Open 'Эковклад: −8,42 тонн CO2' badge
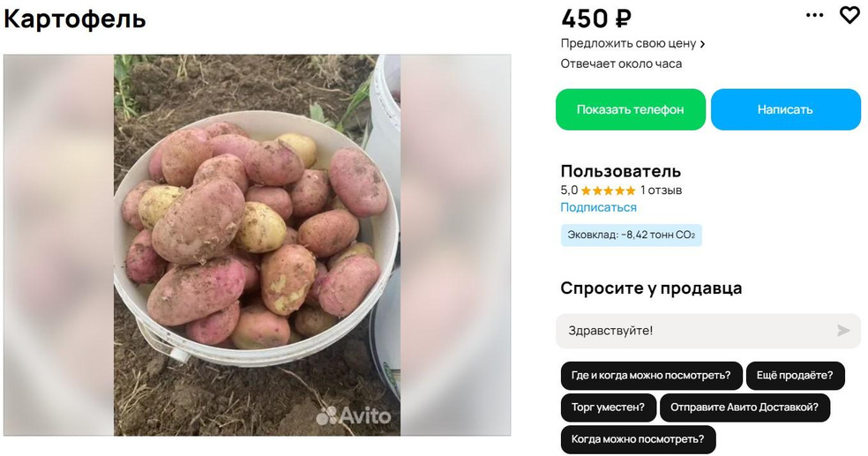868x456 pixels. (x=631, y=235)
